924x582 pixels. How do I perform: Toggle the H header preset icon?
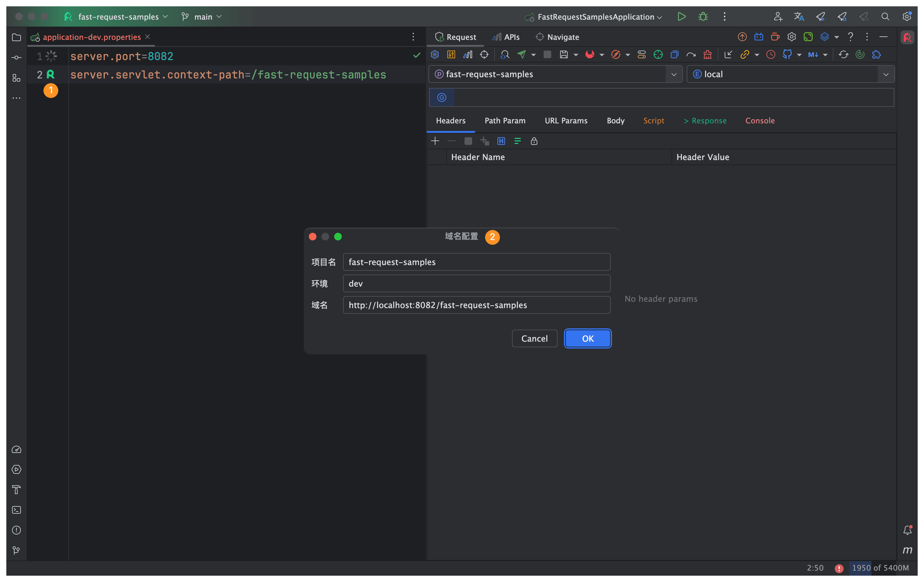[x=501, y=141]
